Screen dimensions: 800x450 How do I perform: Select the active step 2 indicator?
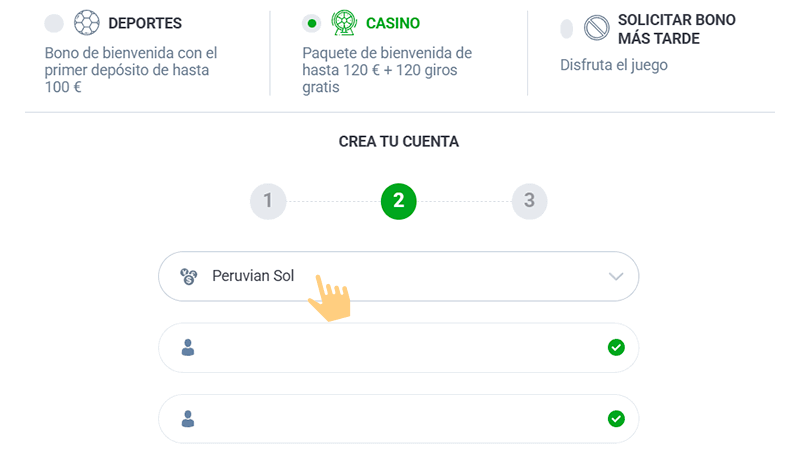tap(398, 201)
